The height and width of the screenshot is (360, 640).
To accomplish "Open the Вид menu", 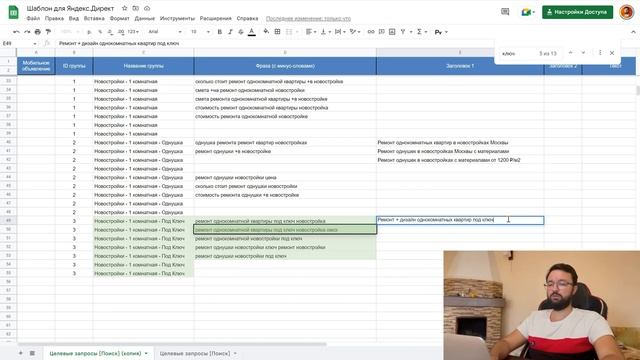I will pyautogui.click(x=73, y=18).
